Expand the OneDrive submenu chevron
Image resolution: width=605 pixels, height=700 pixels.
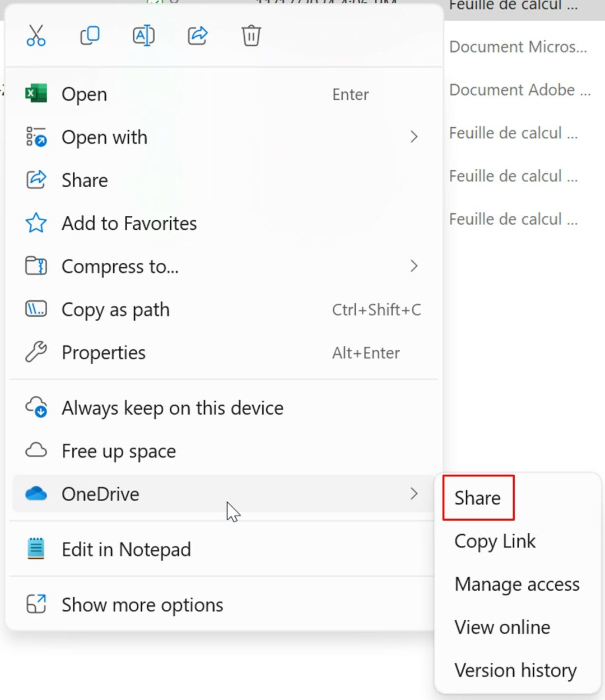(x=414, y=494)
